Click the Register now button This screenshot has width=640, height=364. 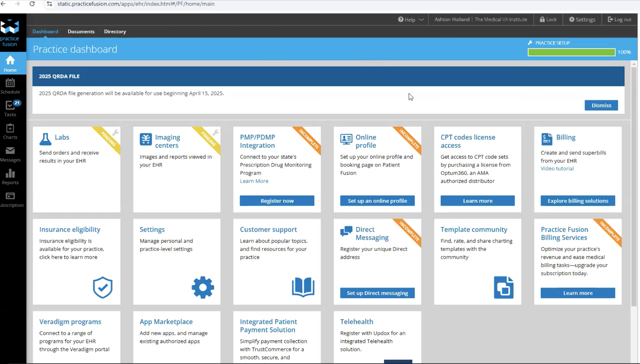tap(277, 201)
